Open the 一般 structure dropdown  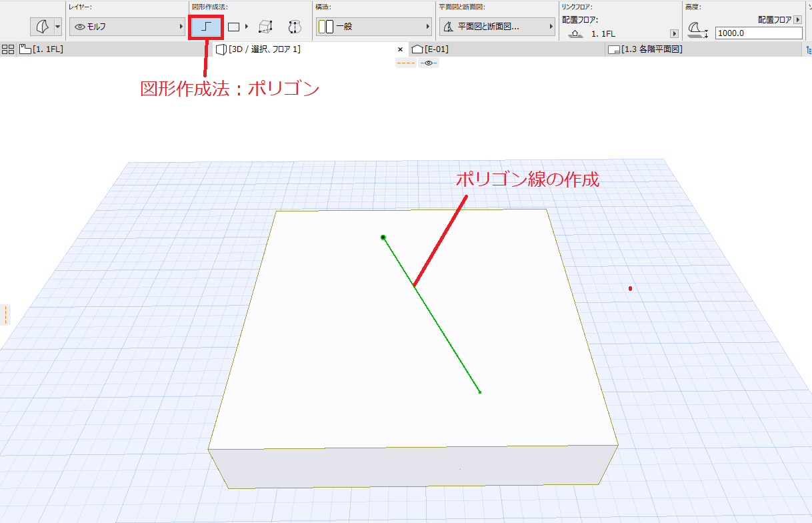(x=375, y=27)
